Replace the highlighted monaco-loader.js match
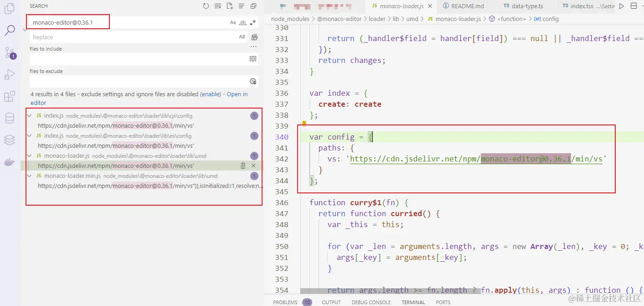 point(243,166)
